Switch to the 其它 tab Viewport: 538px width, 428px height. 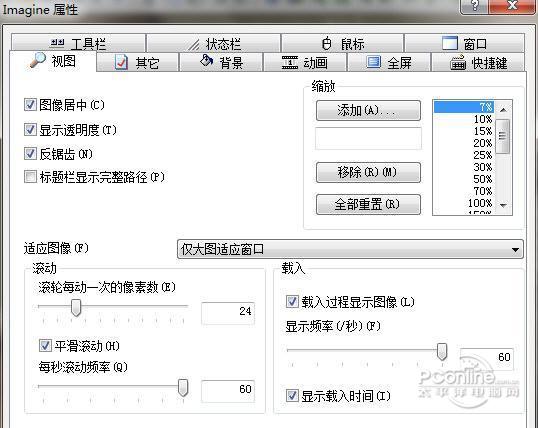[x=138, y=62]
